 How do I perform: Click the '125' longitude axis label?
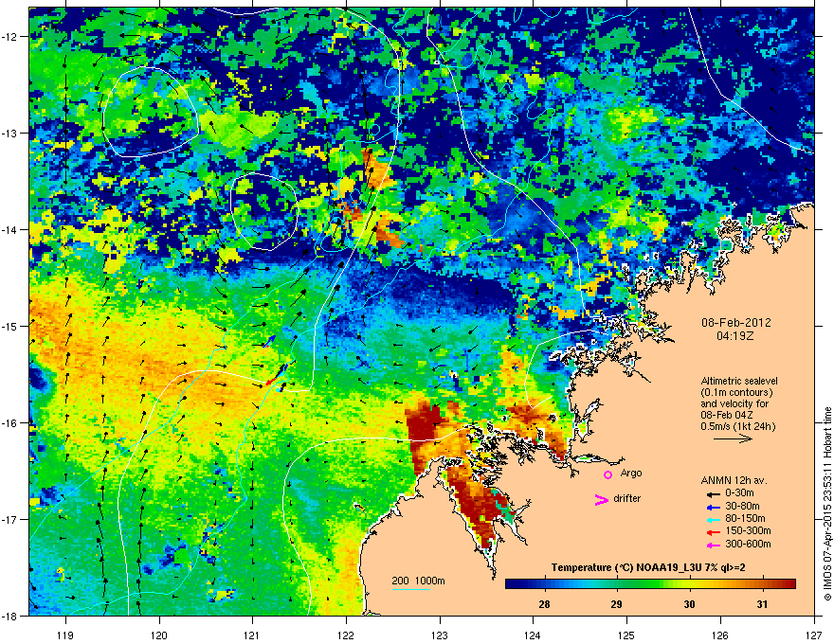click(x=626, y=635)
